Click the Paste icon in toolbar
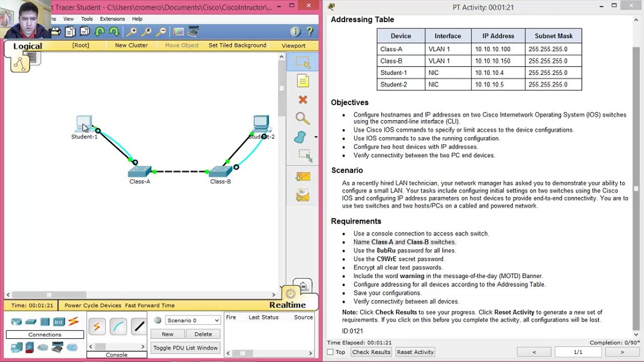 (85, 32)
